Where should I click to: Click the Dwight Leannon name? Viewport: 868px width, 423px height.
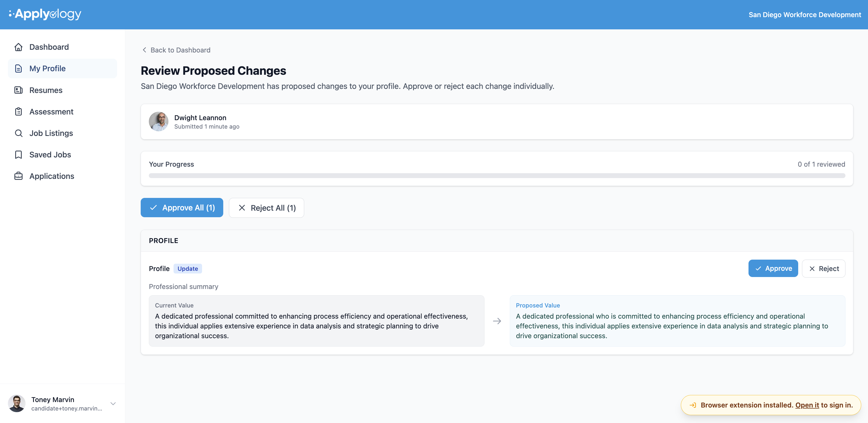click(x=200, y=118)
